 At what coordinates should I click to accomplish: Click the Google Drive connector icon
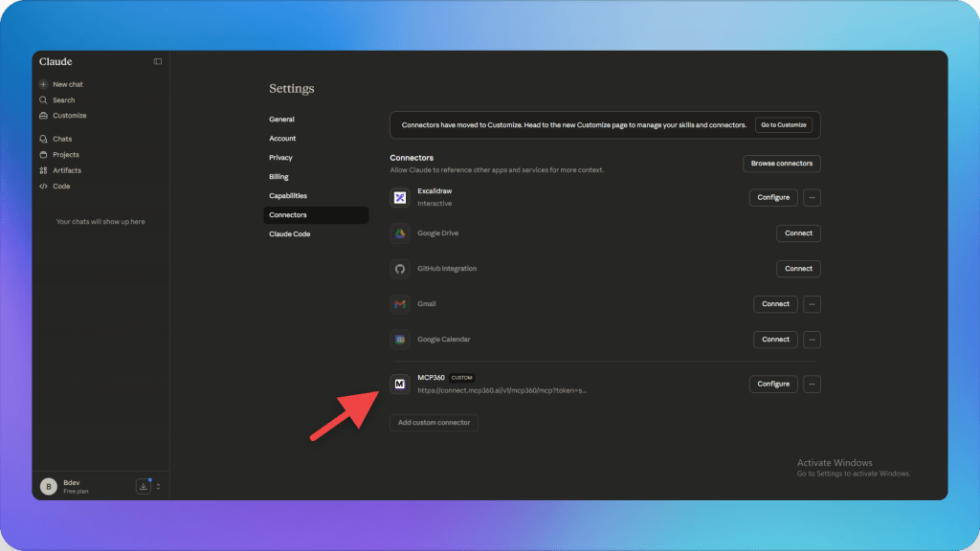(x=400, y=233)
